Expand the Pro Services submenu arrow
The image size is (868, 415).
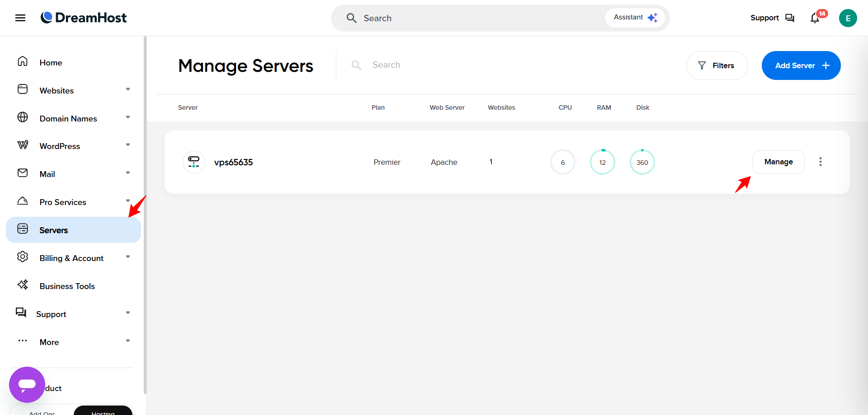pyautogui.click(x=128, y=201)
